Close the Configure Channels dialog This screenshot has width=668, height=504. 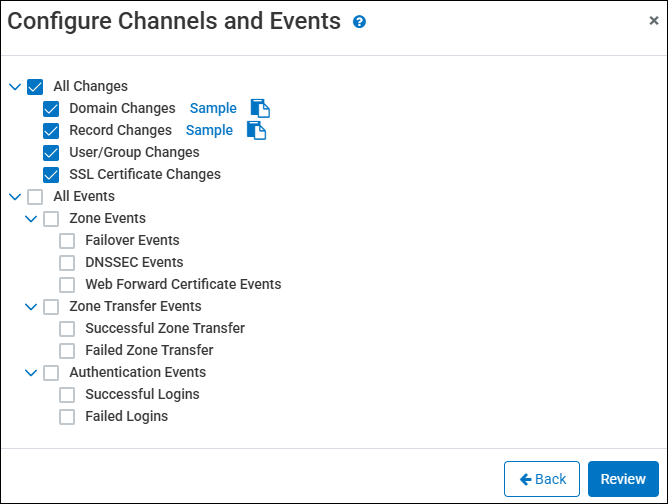tap(654, 20)
